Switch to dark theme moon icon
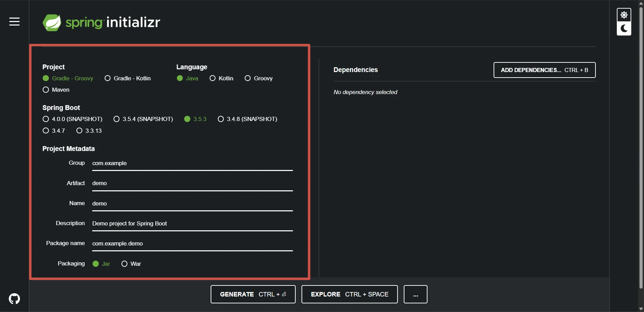This screenshot has height=312, width=644. pyautogui.click(x=624, y=28)
